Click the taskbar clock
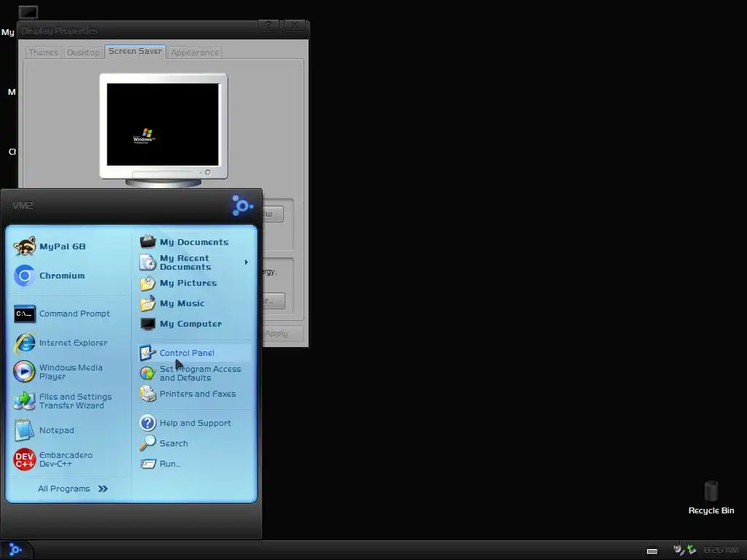The height and width of the screenshot is (560, 747). (x=721, y=550)
